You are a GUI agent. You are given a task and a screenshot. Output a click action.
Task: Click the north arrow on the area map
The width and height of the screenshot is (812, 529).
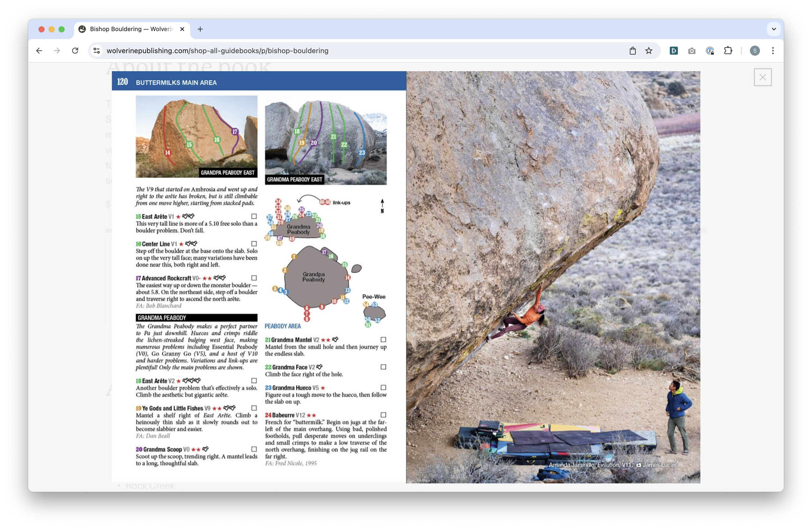tap(382, 206)
